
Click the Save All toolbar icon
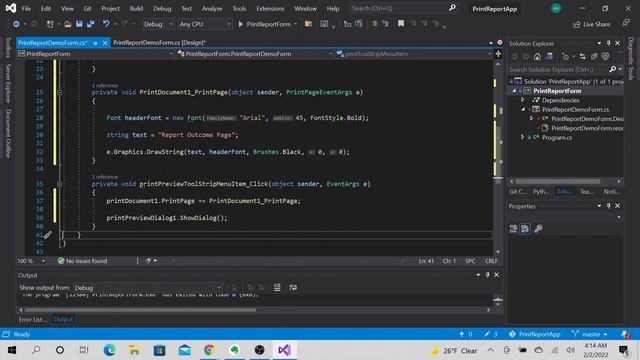click(90, 24)
